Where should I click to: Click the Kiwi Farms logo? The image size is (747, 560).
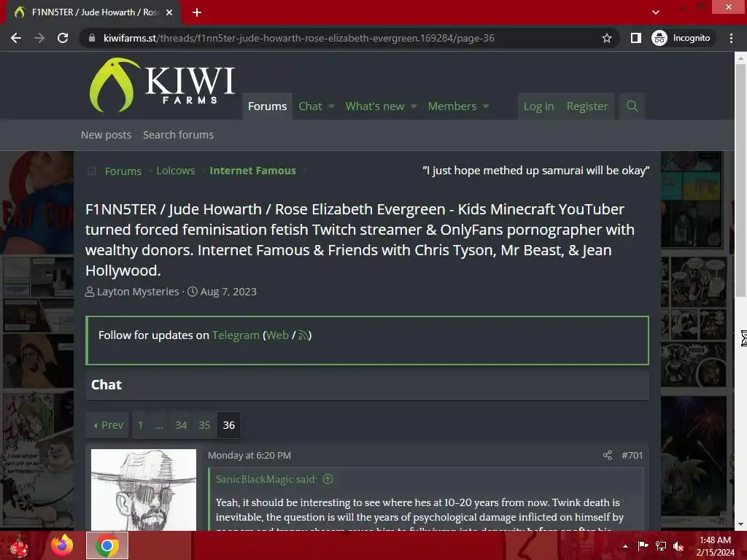point(162,85)
